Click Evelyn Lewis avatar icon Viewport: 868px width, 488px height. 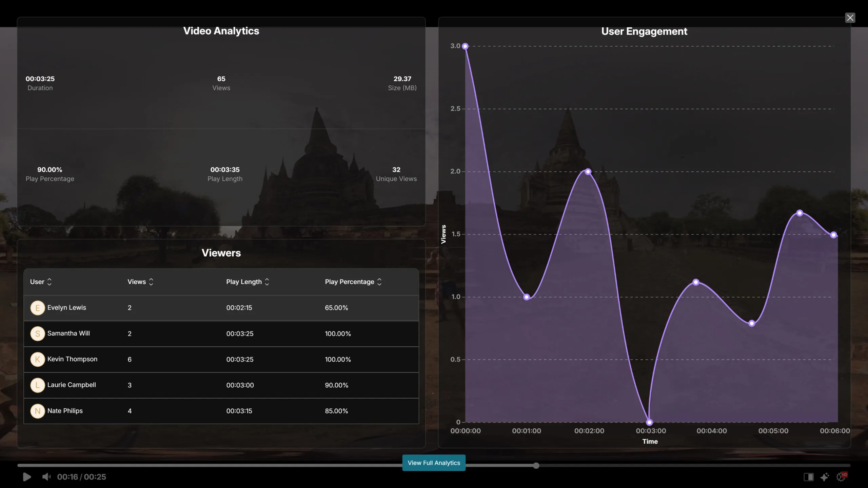tap(38, 308)
